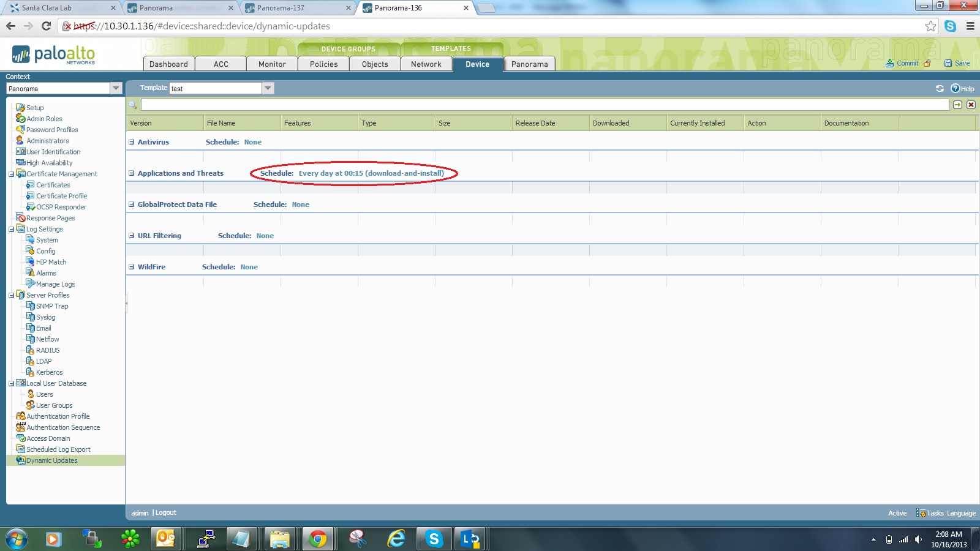
Task: Click the apply filter arrow icon
Action: (x=957, y=105)
